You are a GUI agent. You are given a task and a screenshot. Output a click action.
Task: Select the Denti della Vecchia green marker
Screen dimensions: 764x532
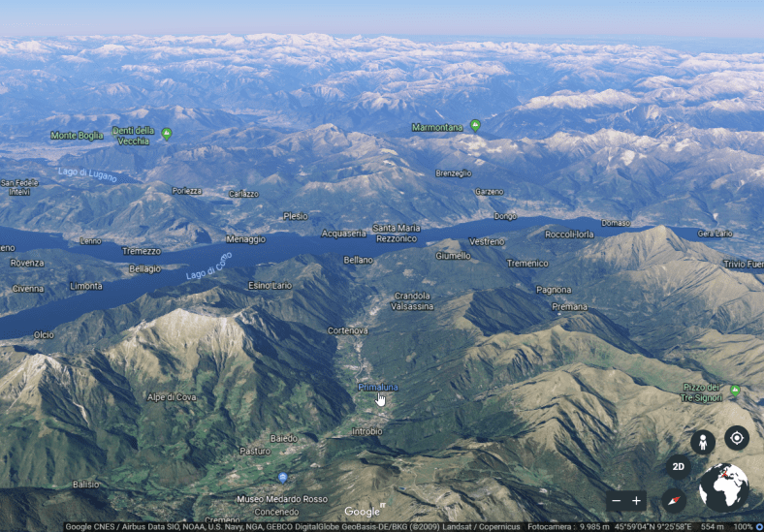click(167, 134)
